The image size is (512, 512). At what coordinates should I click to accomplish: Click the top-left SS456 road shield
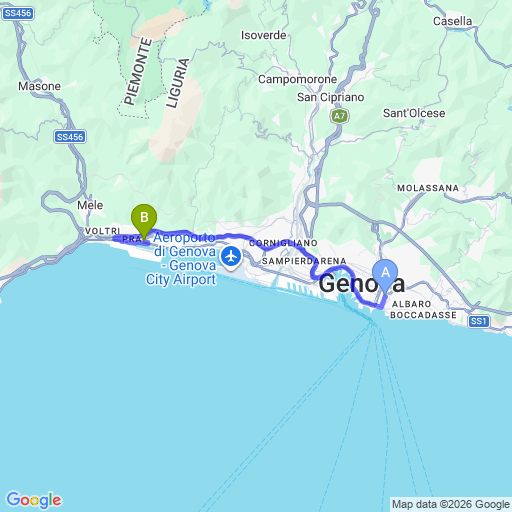18,13
